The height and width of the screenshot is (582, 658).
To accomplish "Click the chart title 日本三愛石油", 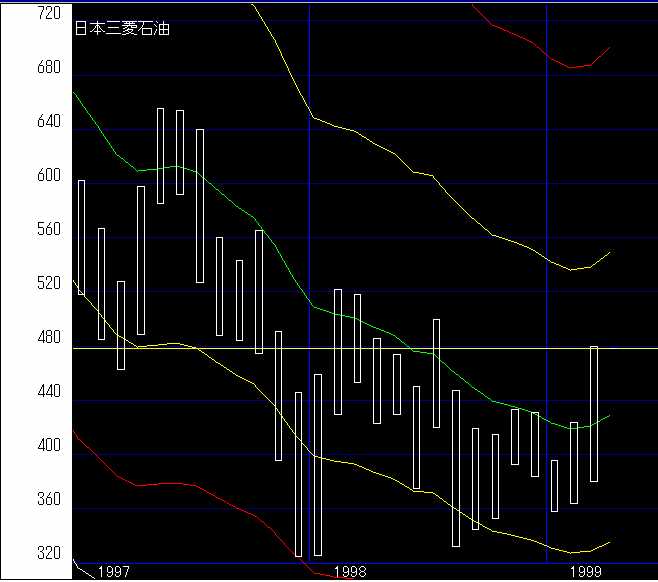I will (122, 29).
